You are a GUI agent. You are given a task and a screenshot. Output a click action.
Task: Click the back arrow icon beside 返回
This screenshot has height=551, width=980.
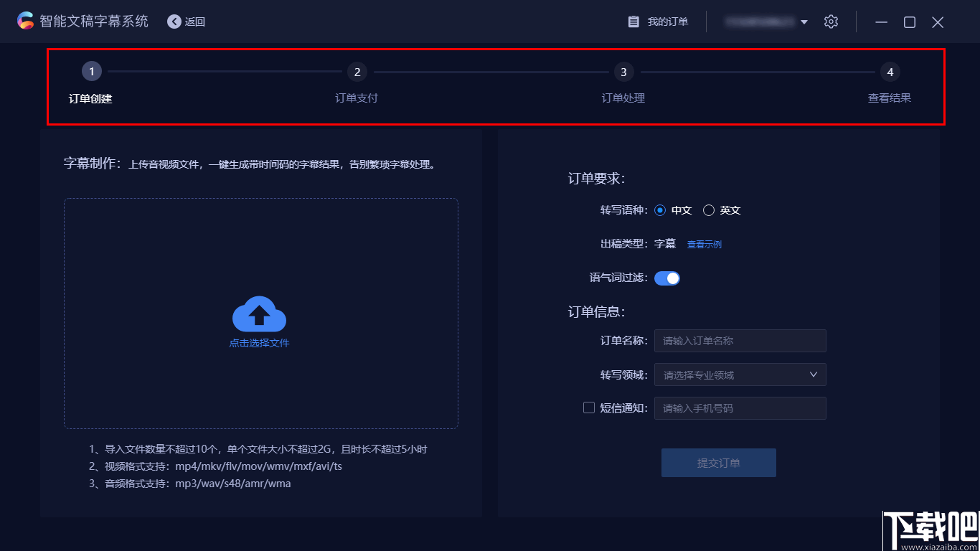pos(173,22)
